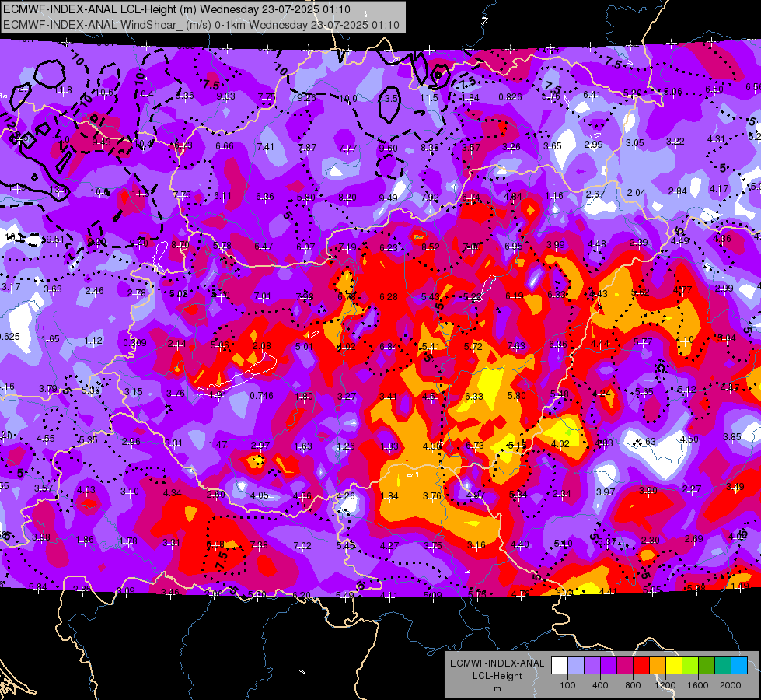761x700 pixels.
Task: Select the grid value '6.95'
Action: click(514, 247)
